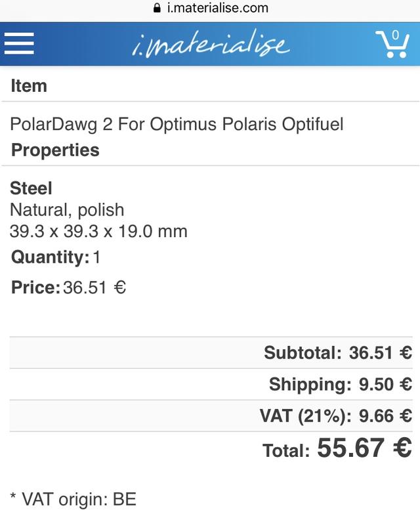Select the Item section heading
The height and width of the screenshot is (516, 420).
pos(29,85)
